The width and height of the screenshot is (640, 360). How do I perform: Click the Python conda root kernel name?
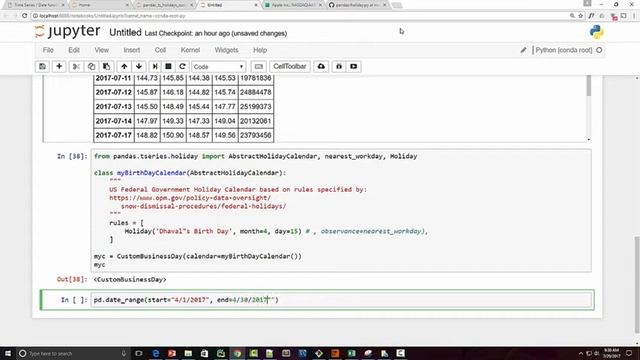(x=564, y=50)
